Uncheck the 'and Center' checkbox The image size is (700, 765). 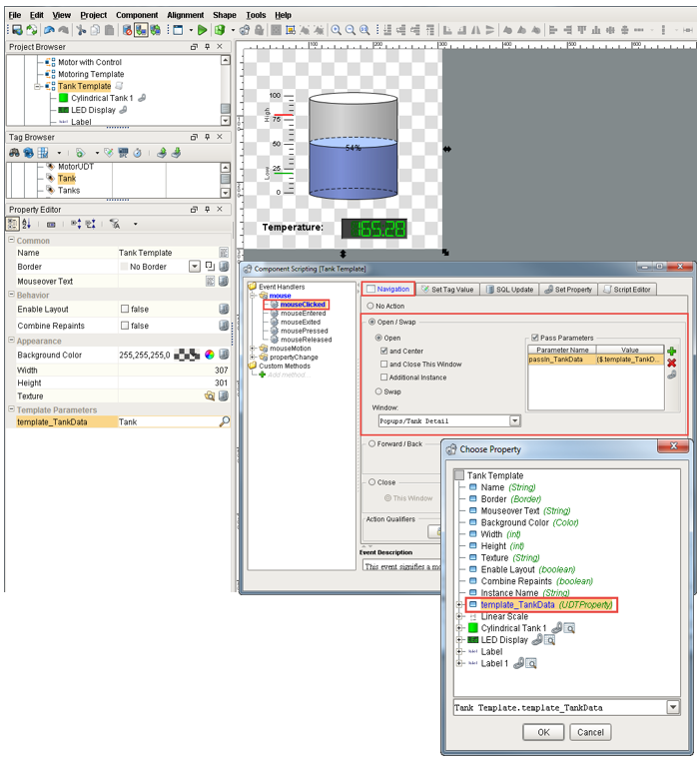tap(383, 351)
